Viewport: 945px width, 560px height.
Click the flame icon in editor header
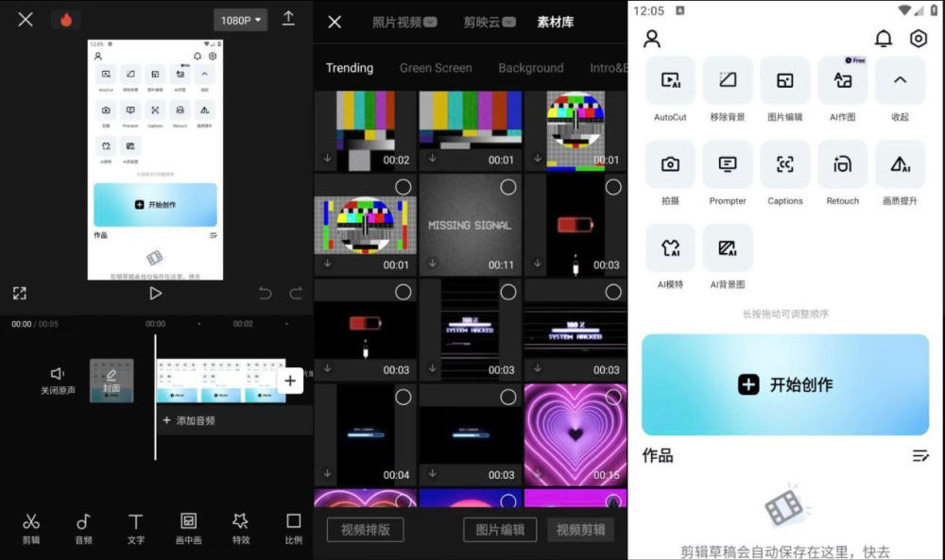[66, 20]
